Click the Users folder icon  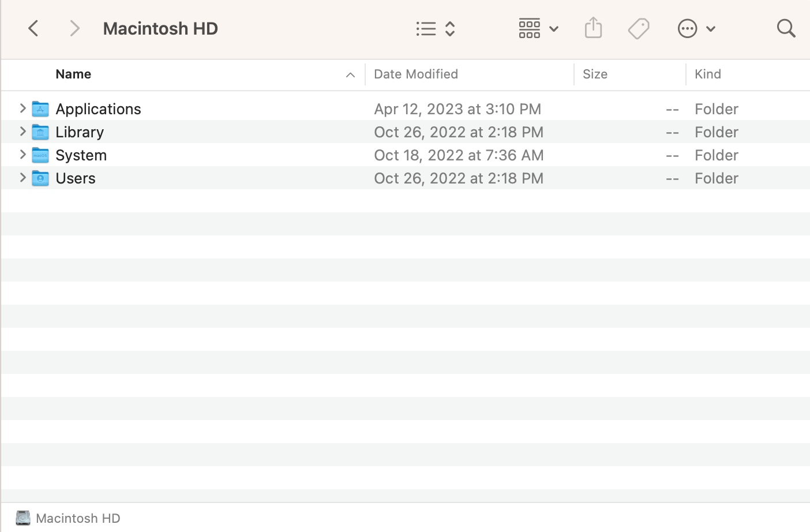(x=39, y=178)
